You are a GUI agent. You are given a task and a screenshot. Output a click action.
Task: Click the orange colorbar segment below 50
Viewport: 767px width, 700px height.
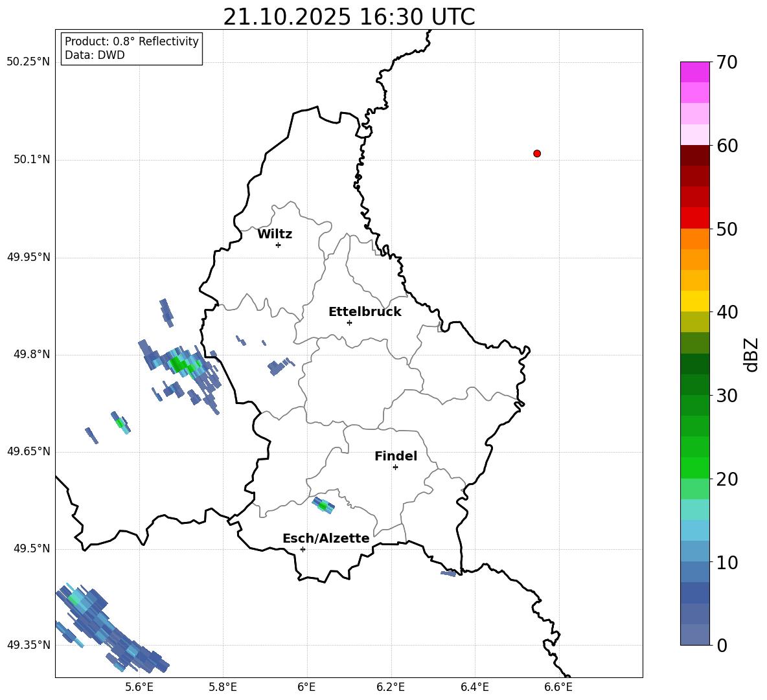coord(694,239)
